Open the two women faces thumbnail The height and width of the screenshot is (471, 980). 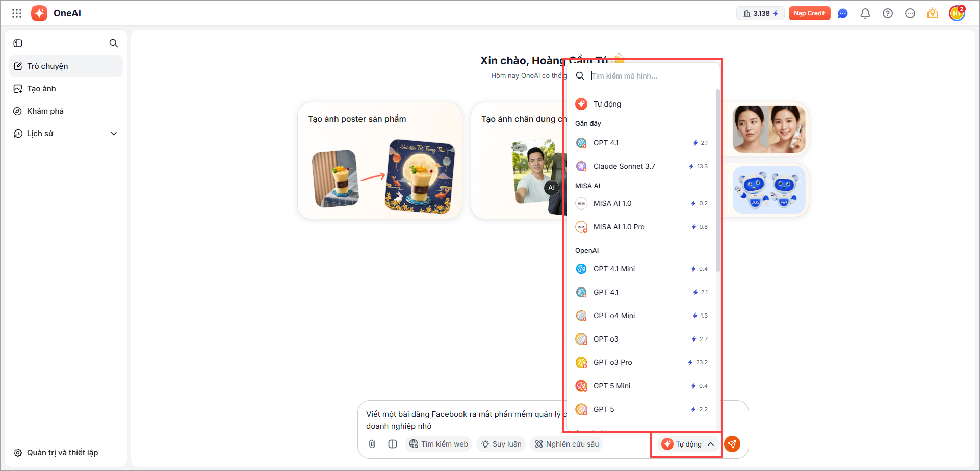[769, 129]
